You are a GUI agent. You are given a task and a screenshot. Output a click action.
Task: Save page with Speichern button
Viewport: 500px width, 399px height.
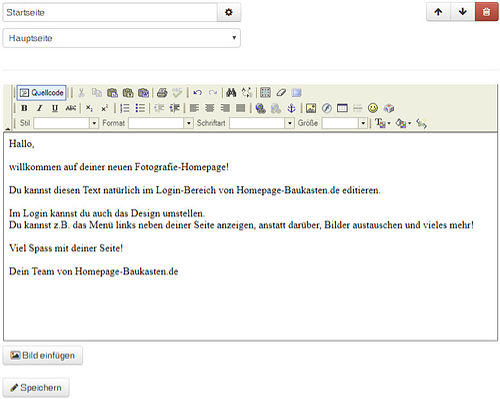(36, 388)
